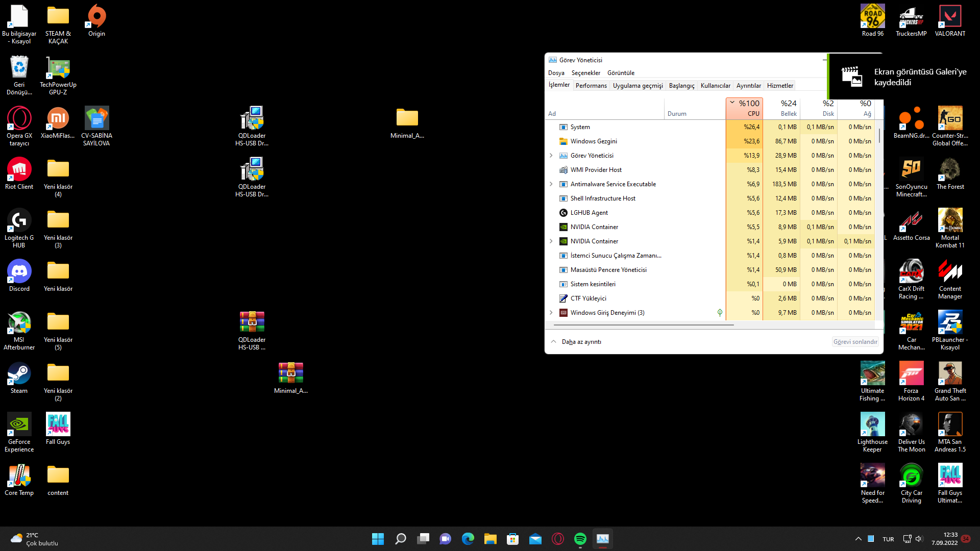Open the Origin desktop shortcut

click(96, 21)
